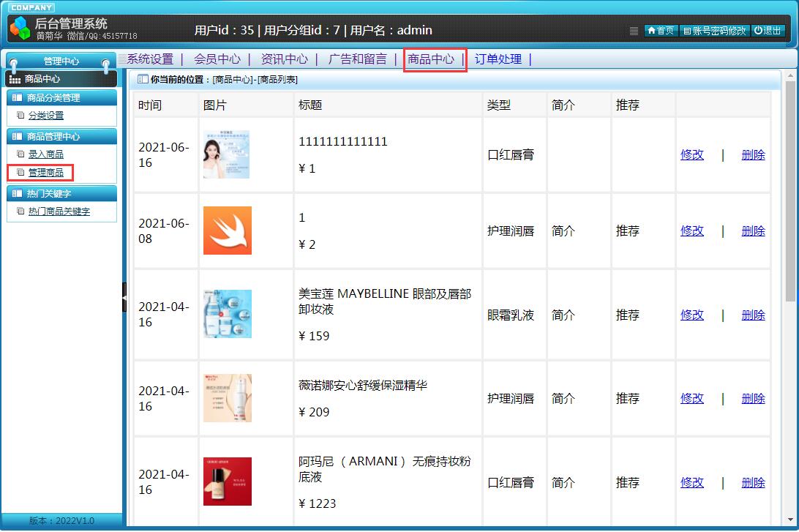Screen dimensions: 799x532
Task: Click 修改 for 美宝莲 MAYBELLINE product
Action: click(692, 315)
